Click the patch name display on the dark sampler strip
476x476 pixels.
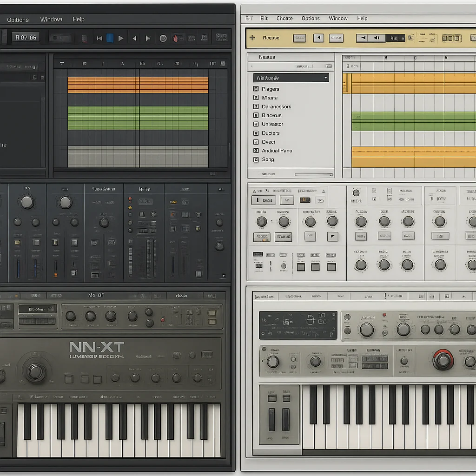tap(38, 309)
